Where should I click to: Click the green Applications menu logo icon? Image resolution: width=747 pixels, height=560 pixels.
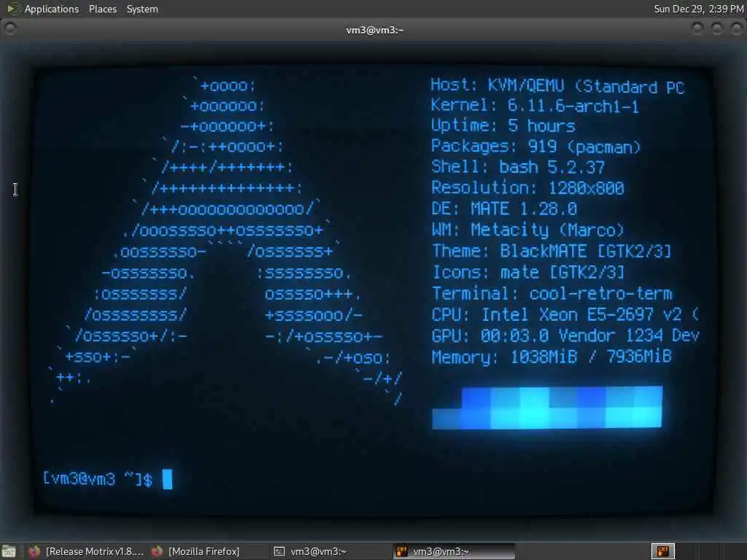(x=13, y=9)
